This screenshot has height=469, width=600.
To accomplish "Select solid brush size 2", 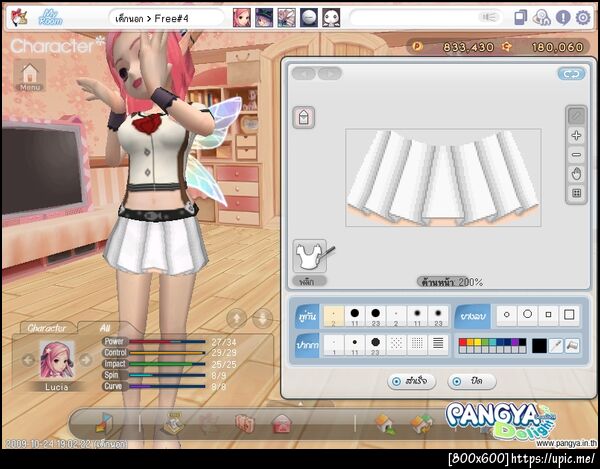I will tap(334, 316).
